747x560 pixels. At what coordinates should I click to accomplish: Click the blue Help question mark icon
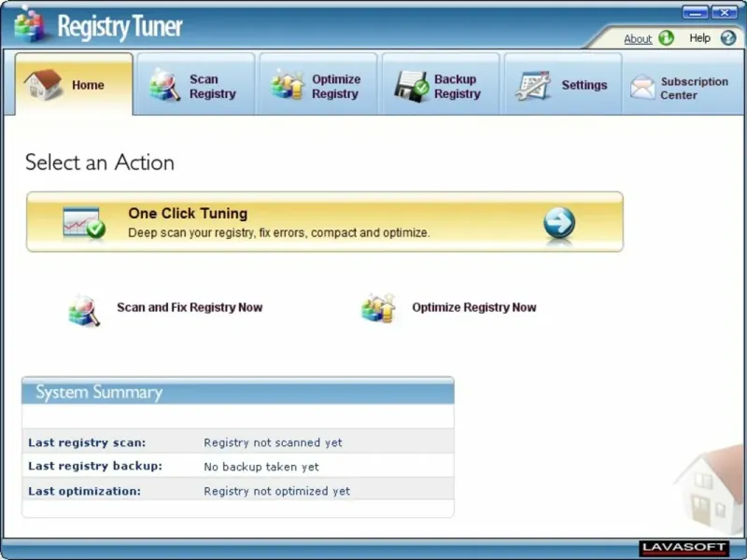point(728,37)
